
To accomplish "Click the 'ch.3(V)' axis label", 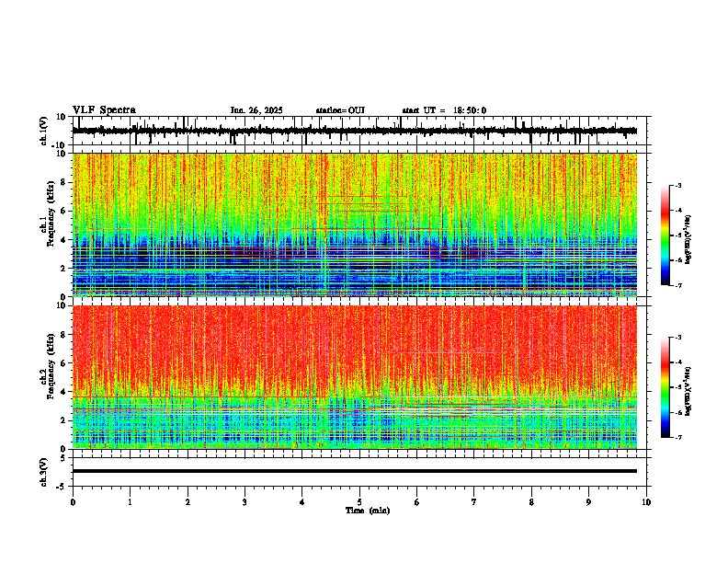I will coord(44,472).
